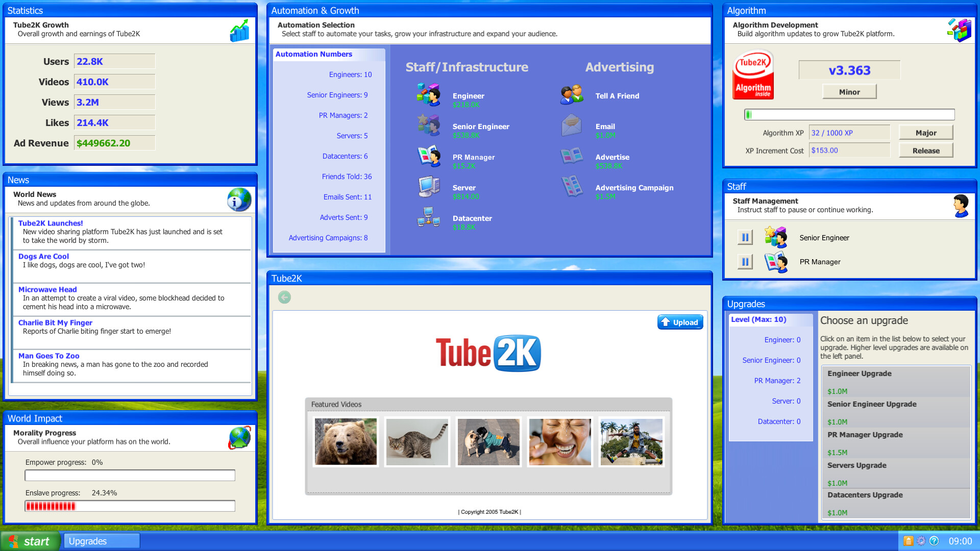
Task: Select Engineer Upgrade in the list
Action: (896, 382)
